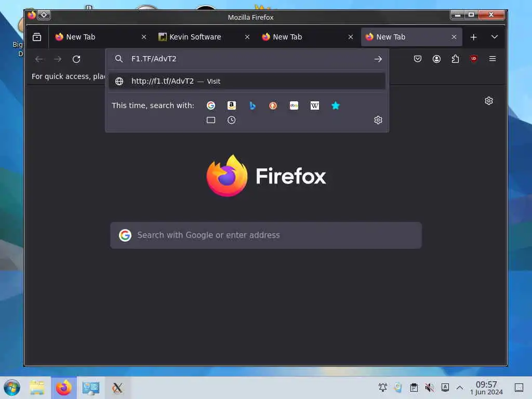Viewport: 532px width, 399px height.
Task: Toggle keep window on all desktops pin
Action: click(44, 15)
